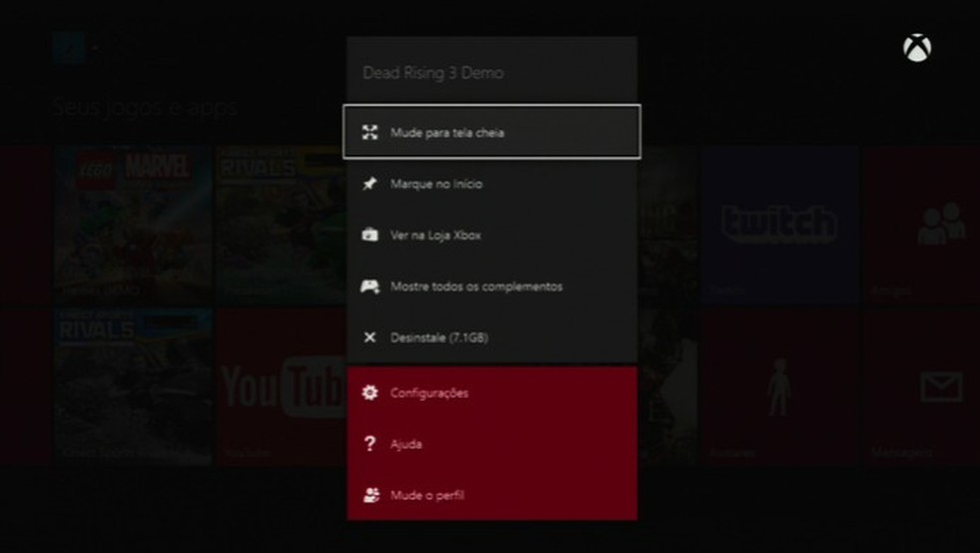980x553 pixels.
Task: Open the Twitch app tile
Action: (x=779, y=225)
